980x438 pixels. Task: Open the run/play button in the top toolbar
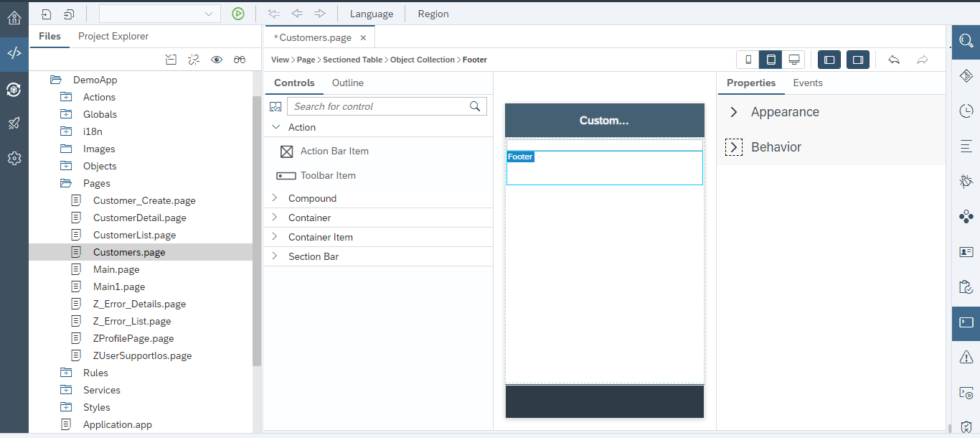pos(238,14)
